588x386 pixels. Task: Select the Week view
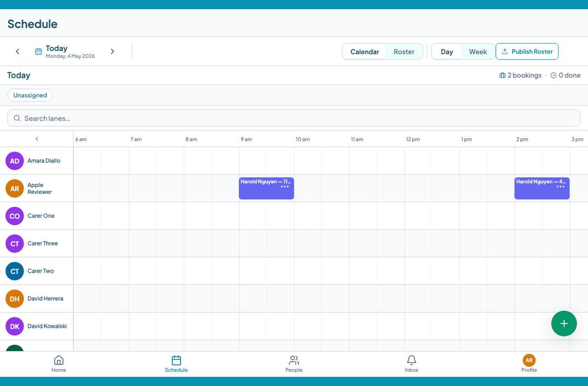click(478, 52)
